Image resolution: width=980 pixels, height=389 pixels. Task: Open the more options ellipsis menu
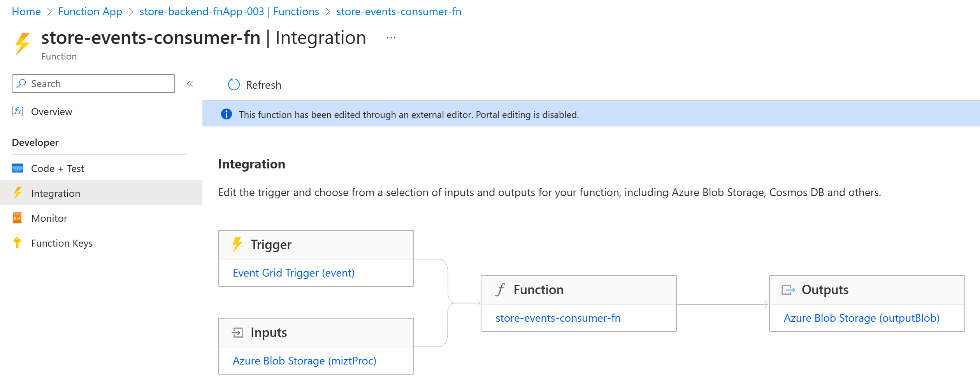click(x=391, y=38)
